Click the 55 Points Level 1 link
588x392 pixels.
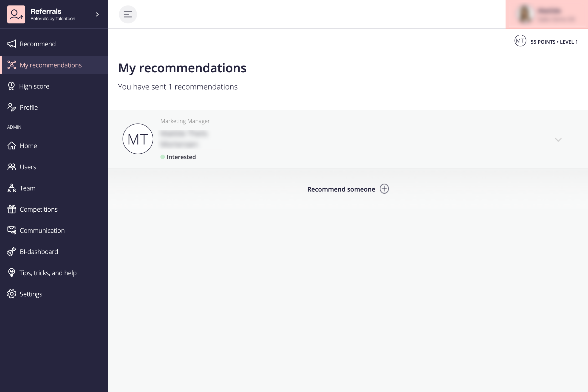pyautogui.click(x=554, y=42)
